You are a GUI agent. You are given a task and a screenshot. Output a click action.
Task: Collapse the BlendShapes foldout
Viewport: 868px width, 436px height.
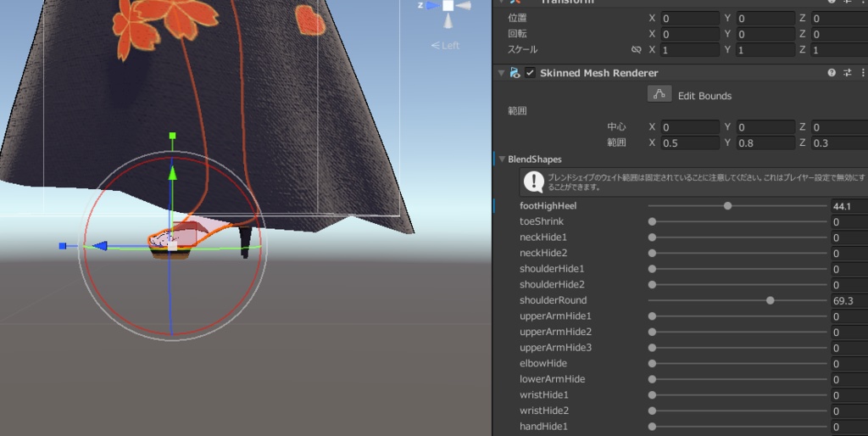pyautogui.click(x=502, y=159)
